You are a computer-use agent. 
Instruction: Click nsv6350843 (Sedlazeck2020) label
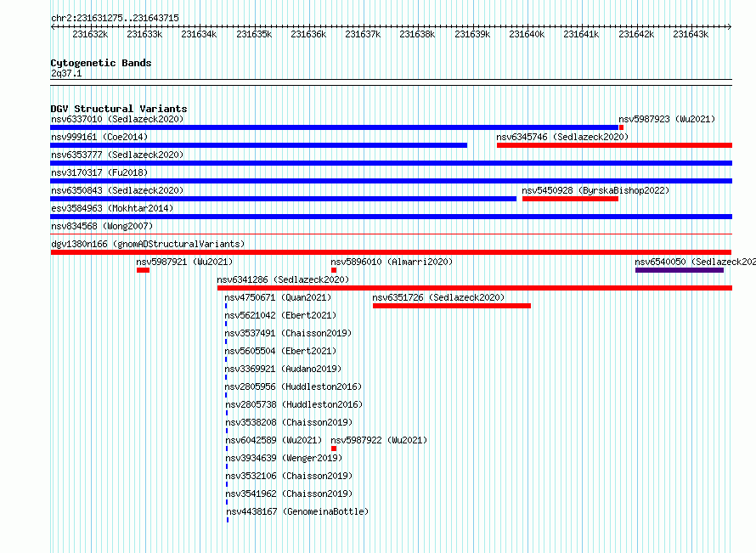pyautogui.click(x=117, y=190)
